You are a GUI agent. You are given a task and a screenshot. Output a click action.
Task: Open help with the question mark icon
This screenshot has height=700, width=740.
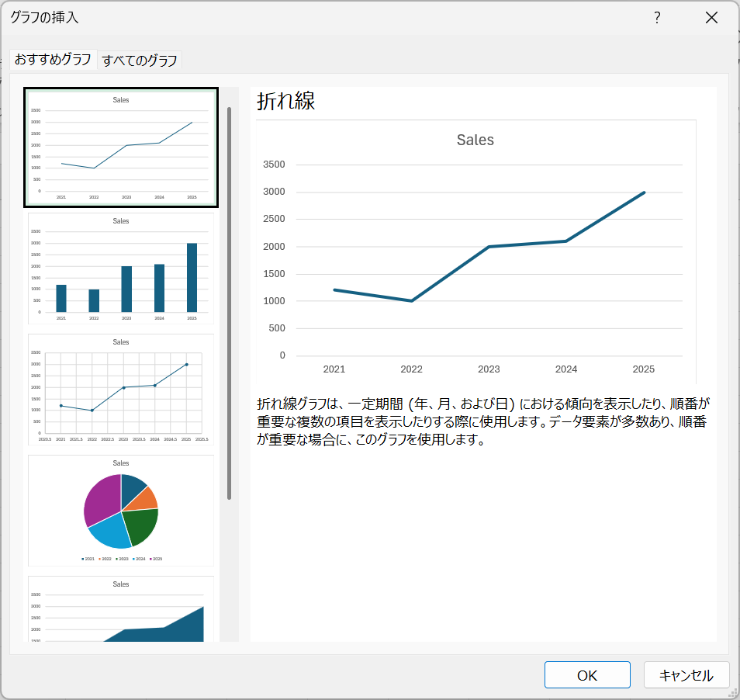(x=657, y=18)
